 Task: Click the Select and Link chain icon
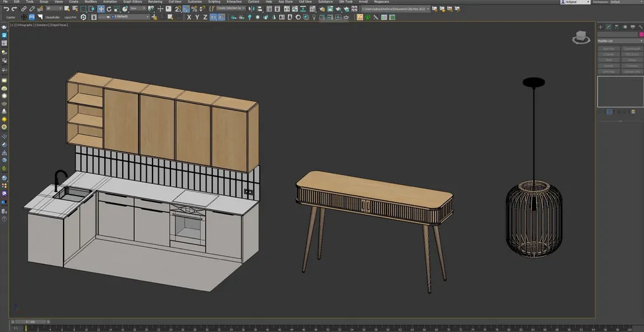click(24, 9)
